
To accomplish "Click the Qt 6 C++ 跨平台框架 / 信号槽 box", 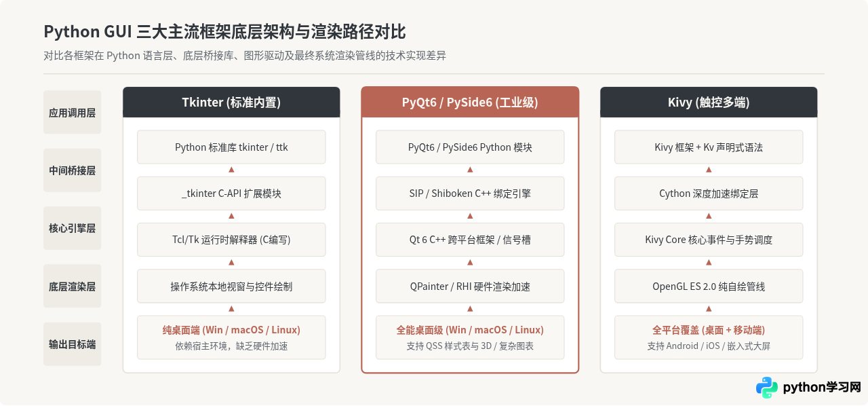I will point(470,240).
